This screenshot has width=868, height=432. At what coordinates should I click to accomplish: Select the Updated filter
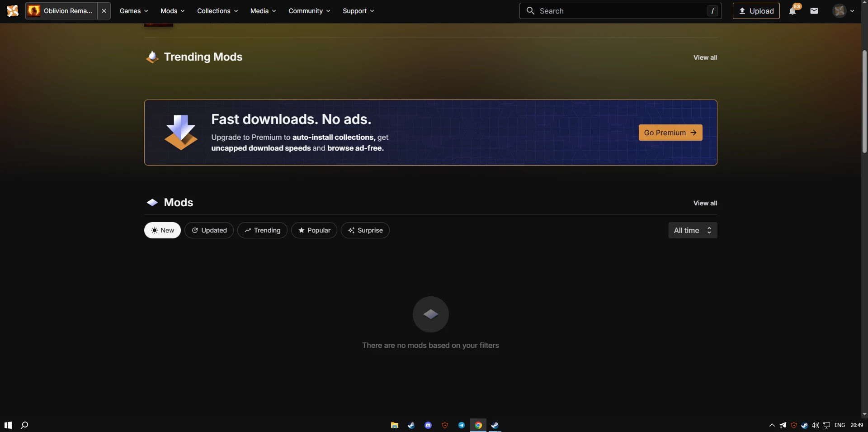coord(209,230)
